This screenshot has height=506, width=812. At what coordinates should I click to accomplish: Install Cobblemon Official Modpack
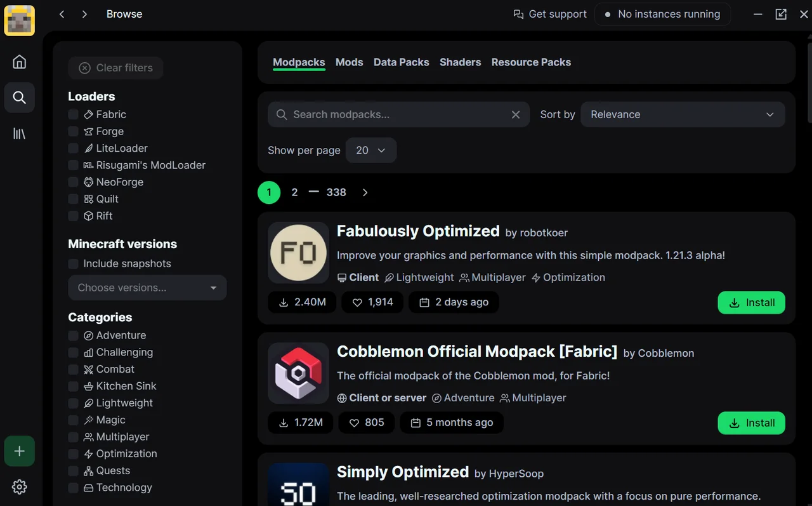pyautogui.click(x=752, y=423)
